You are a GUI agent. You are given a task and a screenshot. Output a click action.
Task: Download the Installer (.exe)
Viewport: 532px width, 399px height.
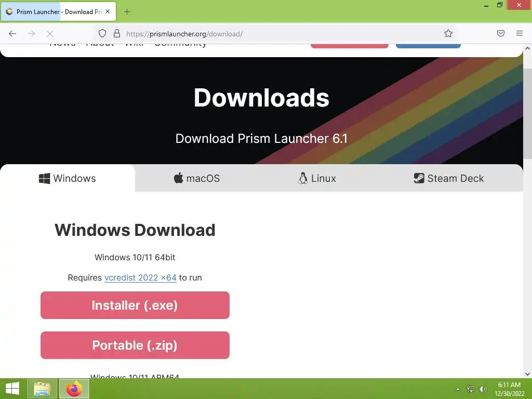[x=135, y=305]
